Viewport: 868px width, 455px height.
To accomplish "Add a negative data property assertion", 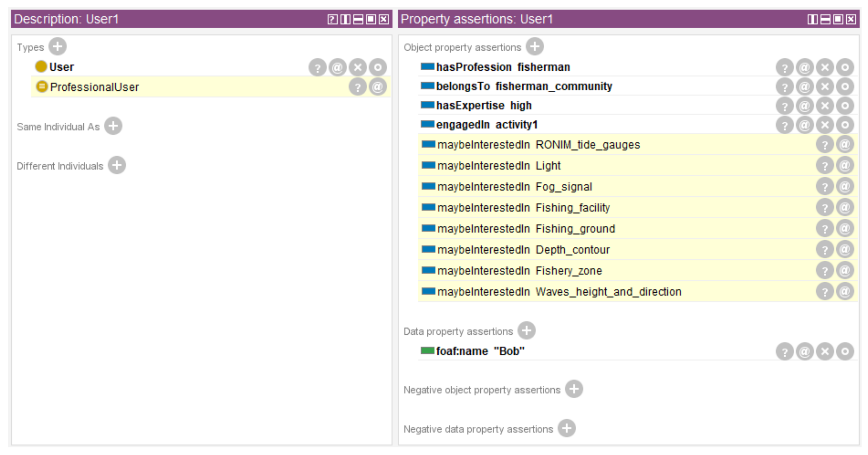I will pos(567,428).
